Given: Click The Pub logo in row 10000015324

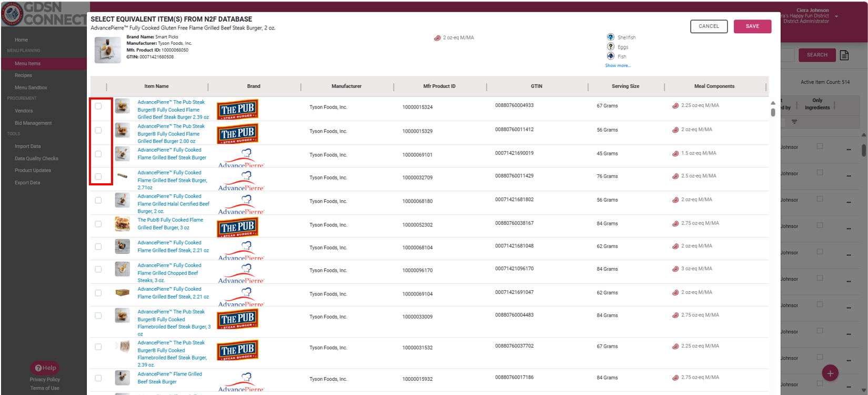Looking at the screenshot, I should click(x=238, y=110).
